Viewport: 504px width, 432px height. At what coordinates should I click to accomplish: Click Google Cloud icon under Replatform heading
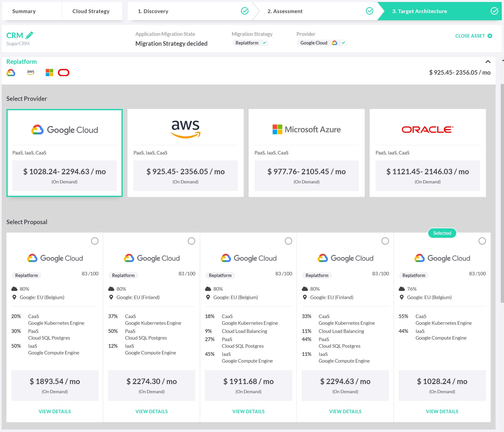pyautogui.click(x=11, y=73)
